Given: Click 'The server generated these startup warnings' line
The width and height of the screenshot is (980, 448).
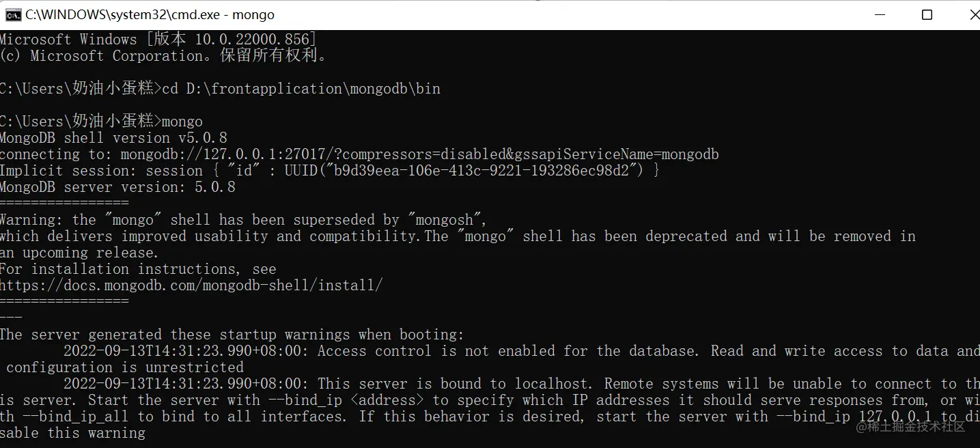Looking at the screenshot, I should 232,335.
